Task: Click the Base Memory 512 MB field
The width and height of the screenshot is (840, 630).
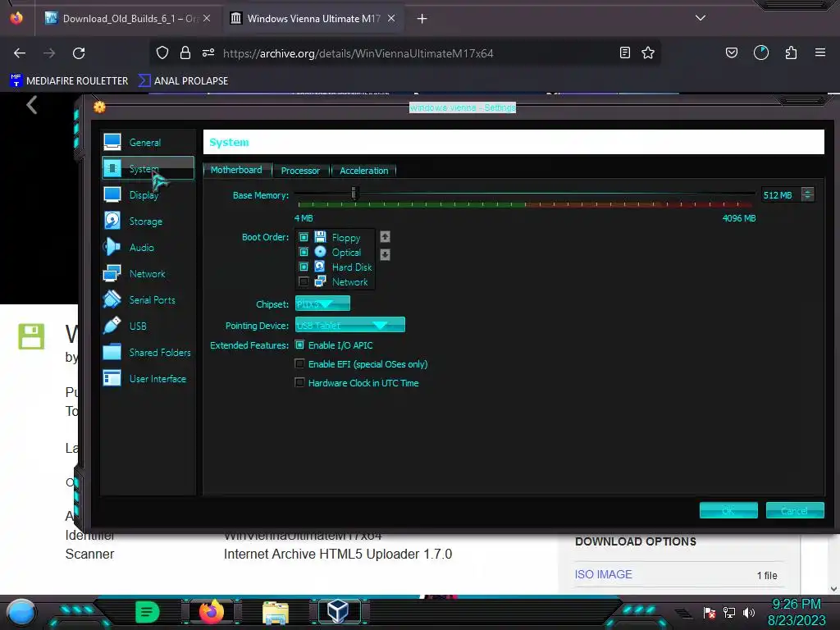Action: pos(781,195)
